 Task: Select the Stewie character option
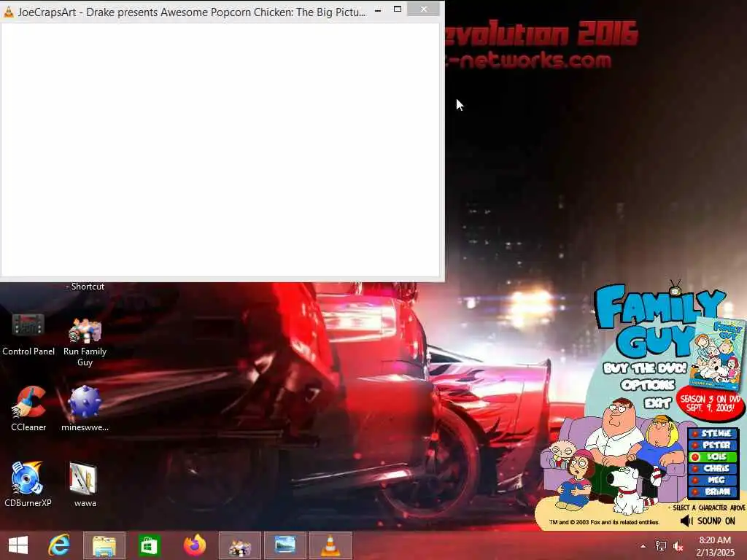pyautogui.click(x=713, y=433)
